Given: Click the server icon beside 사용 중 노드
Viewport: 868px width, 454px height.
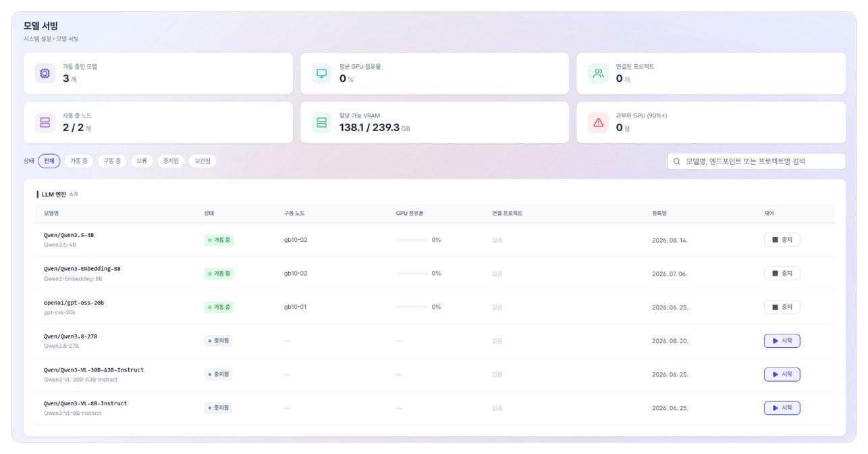Looking at the screenshot, I should click(45, 122).
